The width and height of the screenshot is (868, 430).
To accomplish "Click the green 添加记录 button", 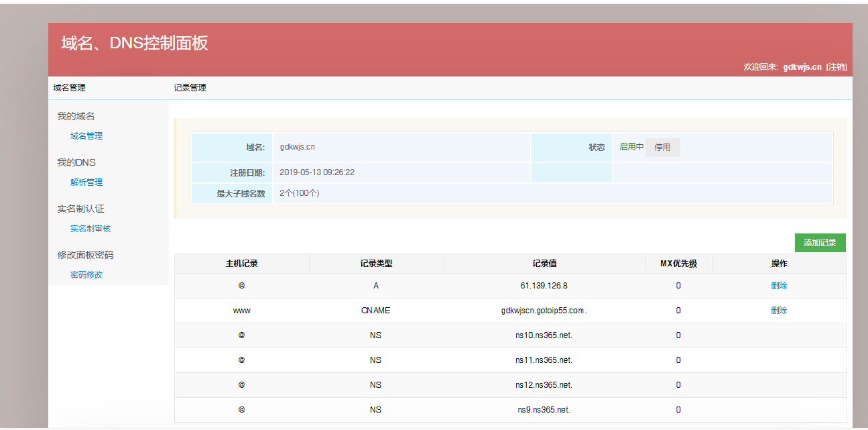I will pyautogui.click(x=820, y=243).
